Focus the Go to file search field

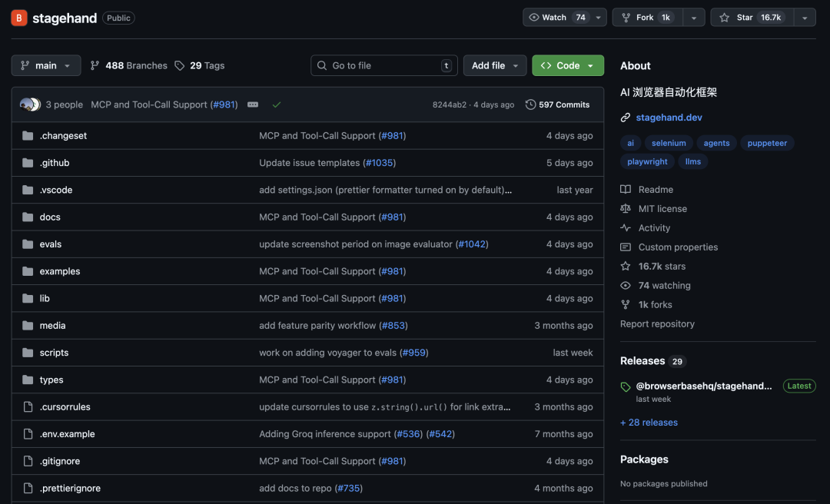(384, 65)
